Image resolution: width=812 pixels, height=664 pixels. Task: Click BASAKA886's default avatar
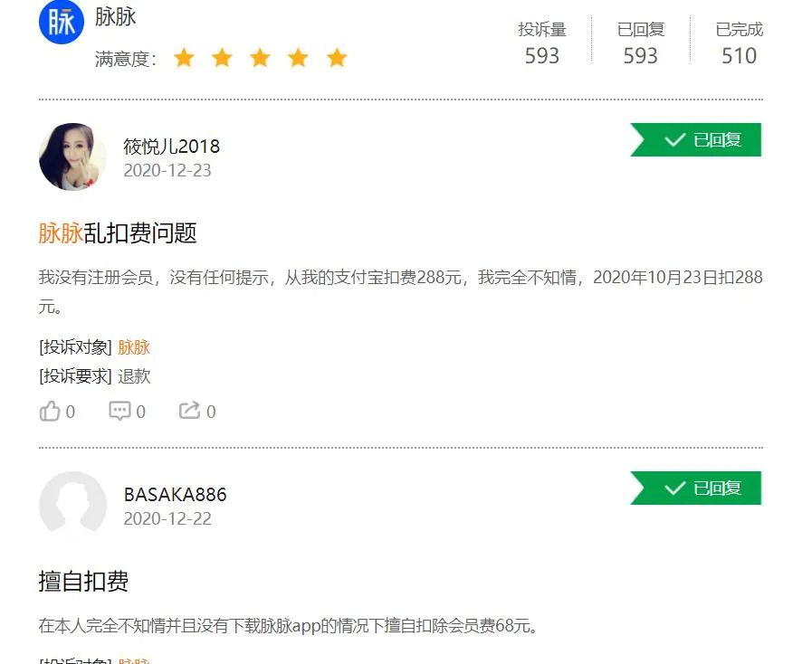coord(72,504)
